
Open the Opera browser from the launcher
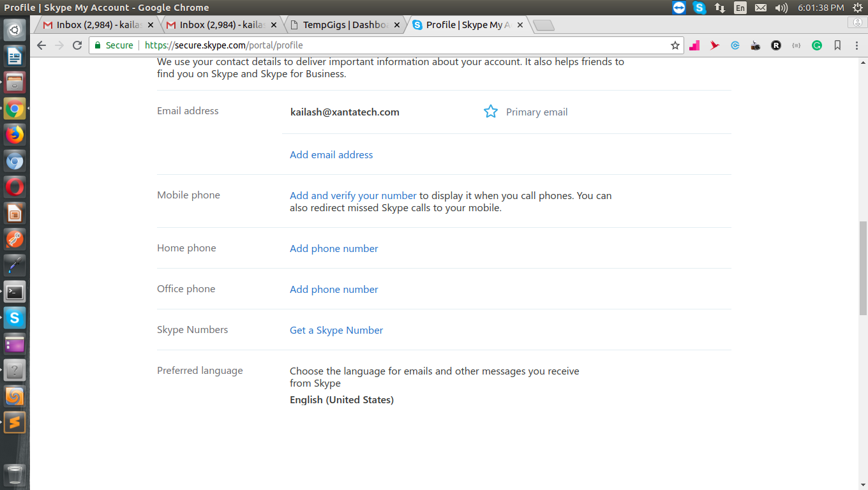tap(15, 187)
